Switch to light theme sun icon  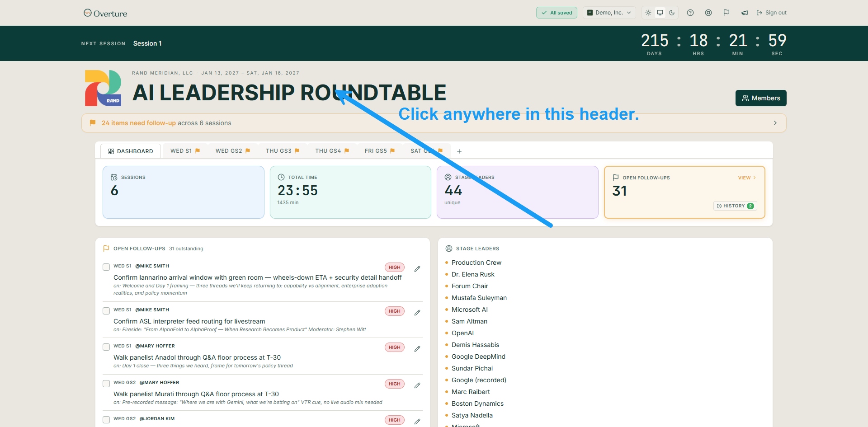(648, 13)
